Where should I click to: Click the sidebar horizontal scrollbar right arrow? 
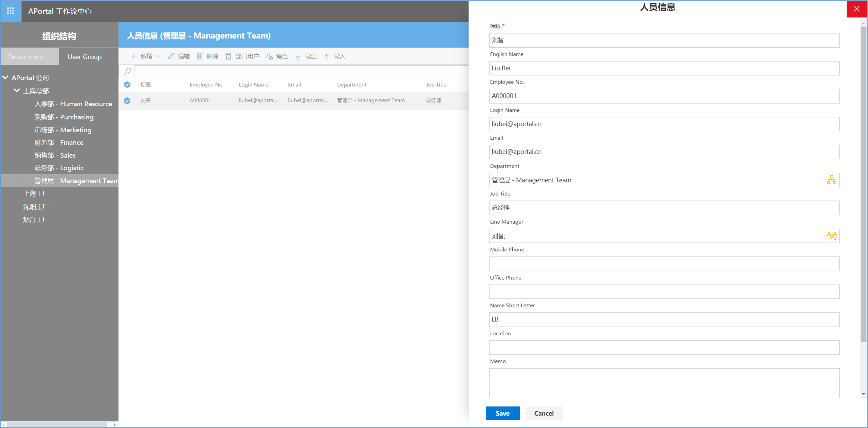coord(115,425)
